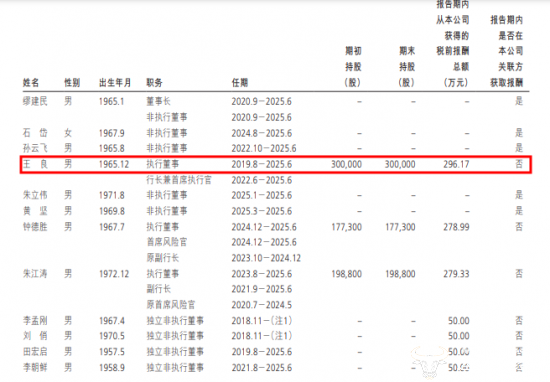550x382 pixels.
Task: Select 行长兼首席执行官 position text
Action: (179, 180)
